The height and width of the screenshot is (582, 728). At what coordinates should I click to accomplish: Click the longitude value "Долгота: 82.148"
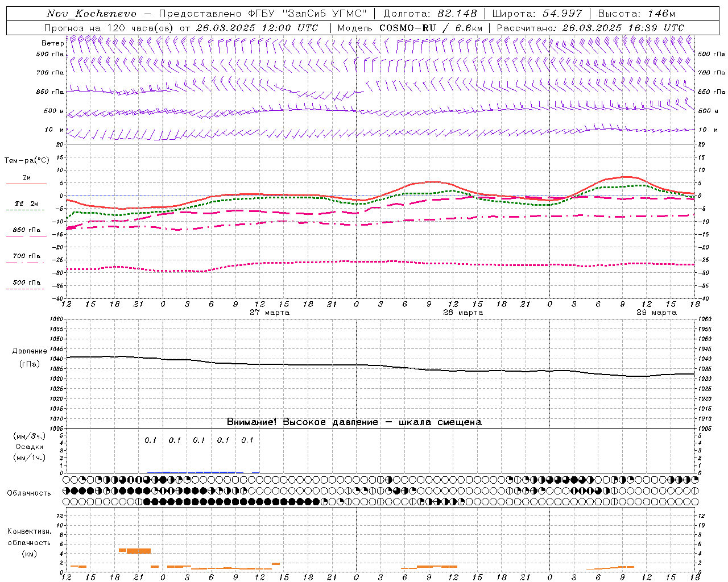tap(430, 14)
